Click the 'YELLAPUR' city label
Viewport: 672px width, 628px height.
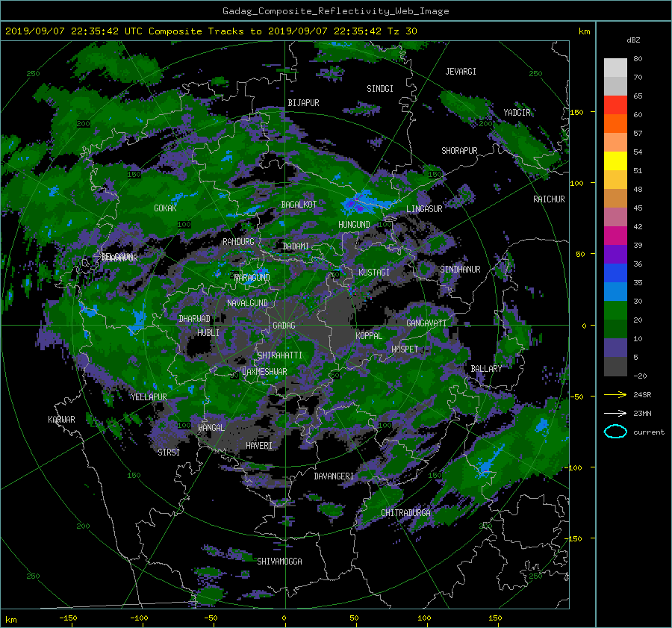[149, 397]
